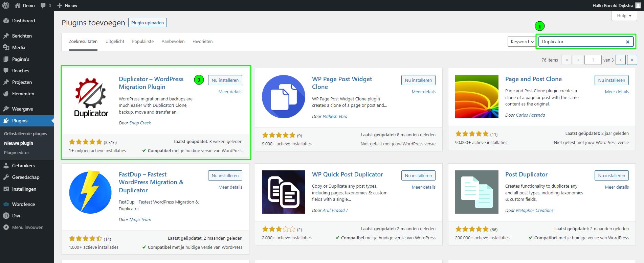The width and height of the screenshot is (644, 263).
Task: Open Meer details for FastDup
Action: pyautogui.click(x=230, y=187)
